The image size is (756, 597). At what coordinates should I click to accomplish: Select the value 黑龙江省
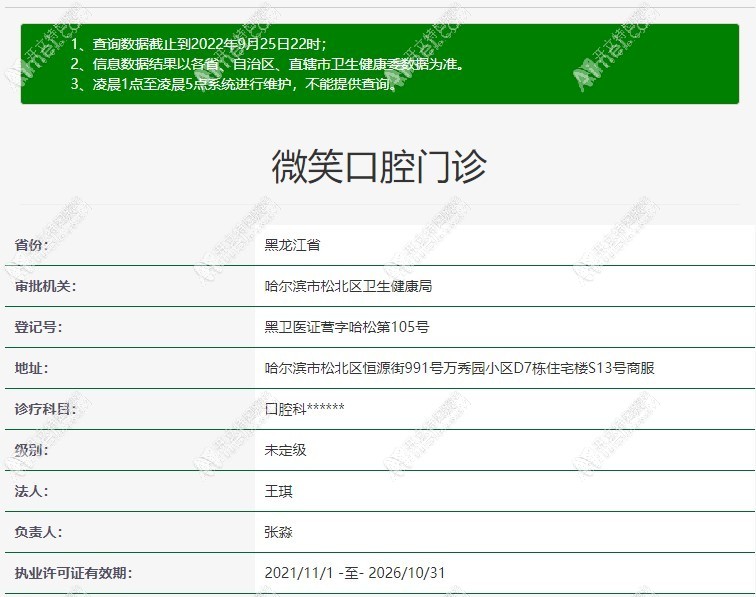click(292, 245)
